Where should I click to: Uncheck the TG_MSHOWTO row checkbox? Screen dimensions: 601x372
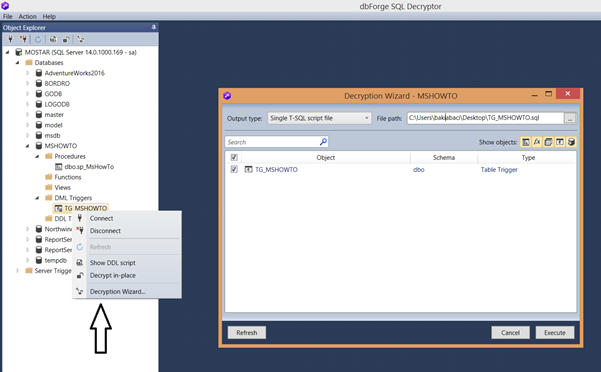234,169
